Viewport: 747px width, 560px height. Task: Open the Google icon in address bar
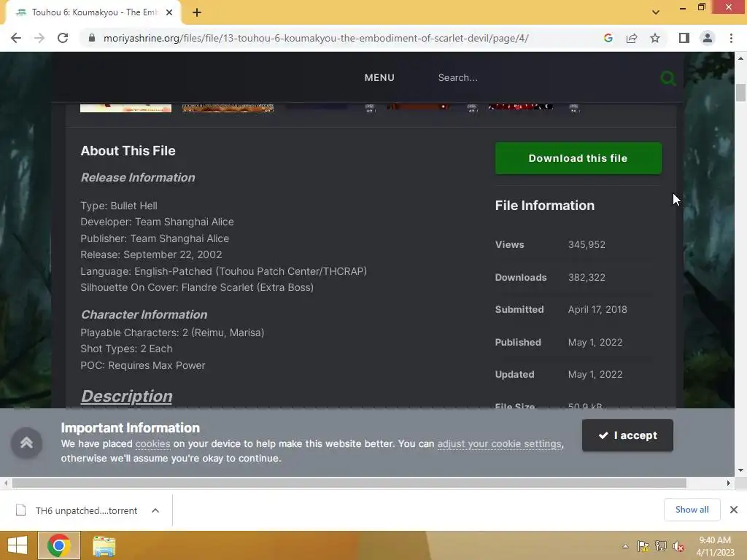608,38
